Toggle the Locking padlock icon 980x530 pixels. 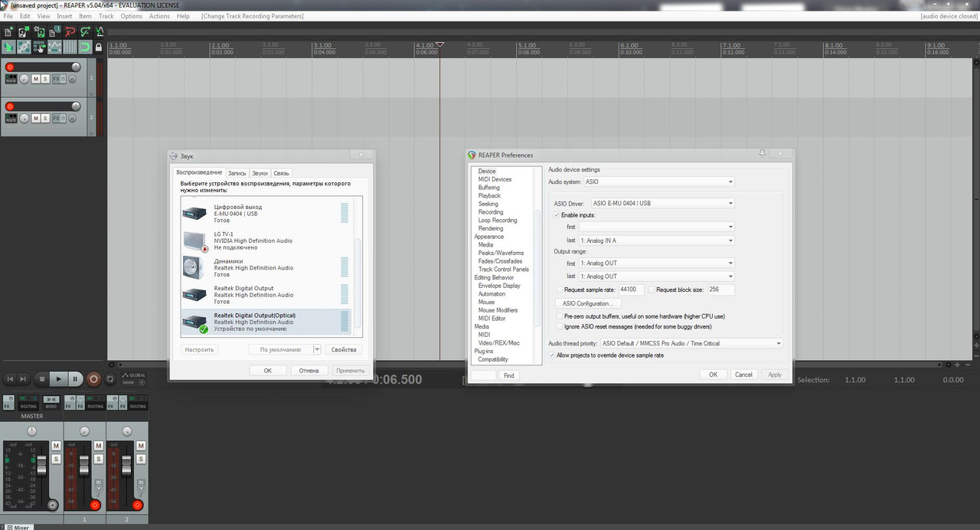[99, 47]
